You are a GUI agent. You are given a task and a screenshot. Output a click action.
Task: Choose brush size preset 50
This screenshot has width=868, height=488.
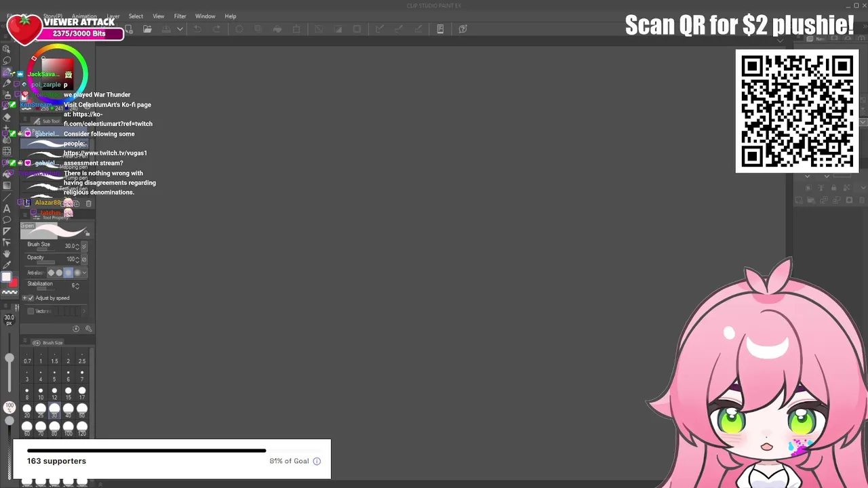(82, 411)
